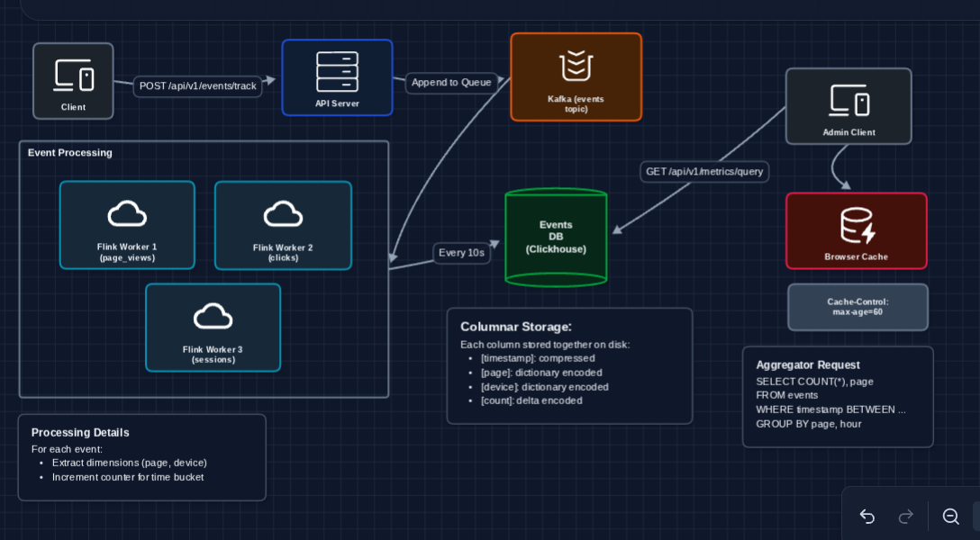Select the GET /api/v1/metrics/query label
The height and width of the screenshot is (540, 980).
pos(704,171)
